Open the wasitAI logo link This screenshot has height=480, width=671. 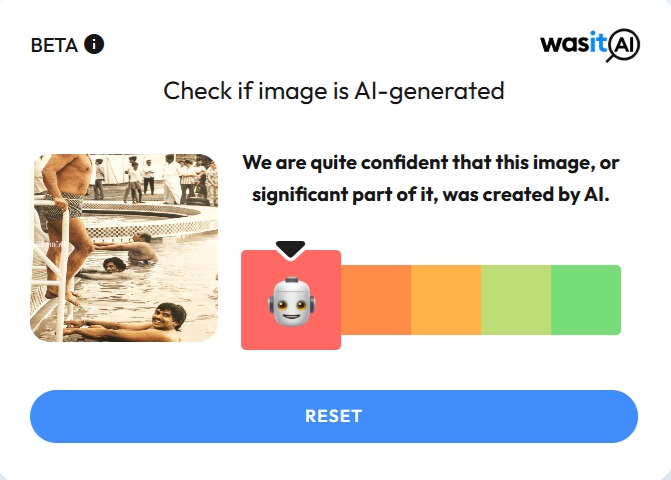(590, 45)
